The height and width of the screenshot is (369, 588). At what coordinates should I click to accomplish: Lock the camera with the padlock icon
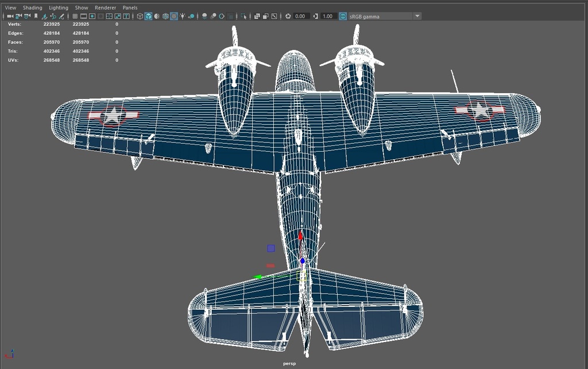click(18, 16)
